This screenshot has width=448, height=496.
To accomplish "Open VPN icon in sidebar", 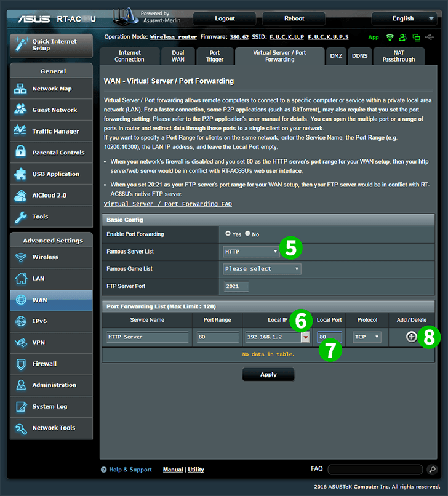I will click(x=21, y=343).
